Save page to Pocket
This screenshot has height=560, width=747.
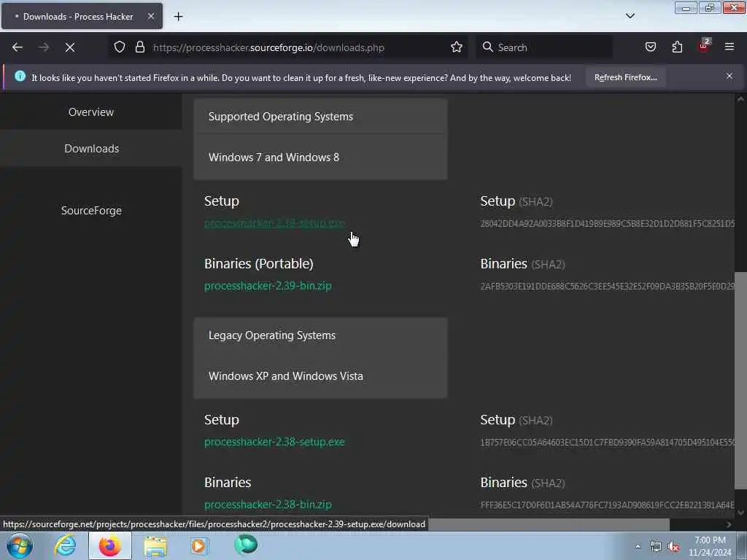[x=650, y=47]
